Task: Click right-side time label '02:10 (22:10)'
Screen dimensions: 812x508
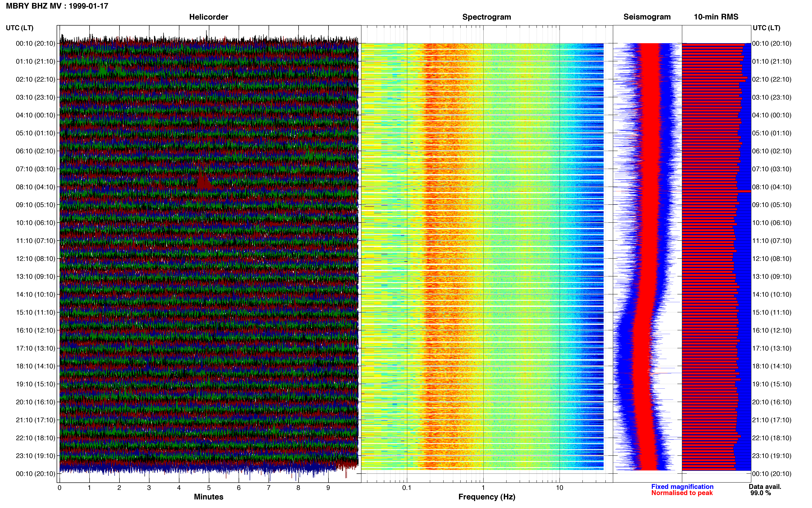Action: click(x=772, y=79)
